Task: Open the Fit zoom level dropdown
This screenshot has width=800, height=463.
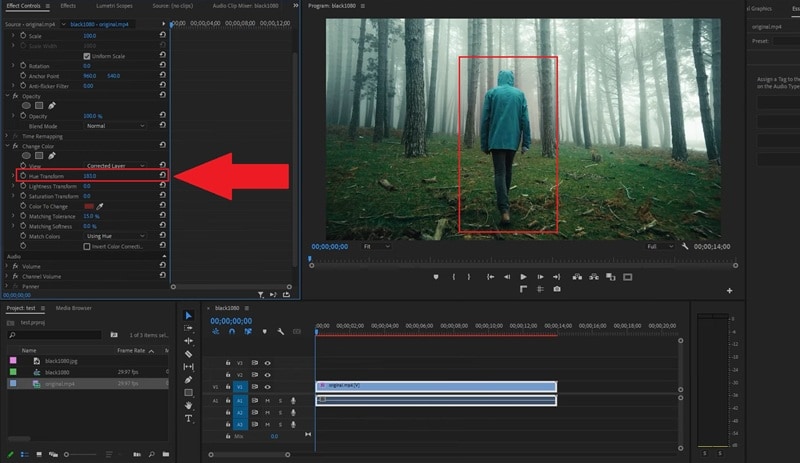Action: click(x=377, y=246)
